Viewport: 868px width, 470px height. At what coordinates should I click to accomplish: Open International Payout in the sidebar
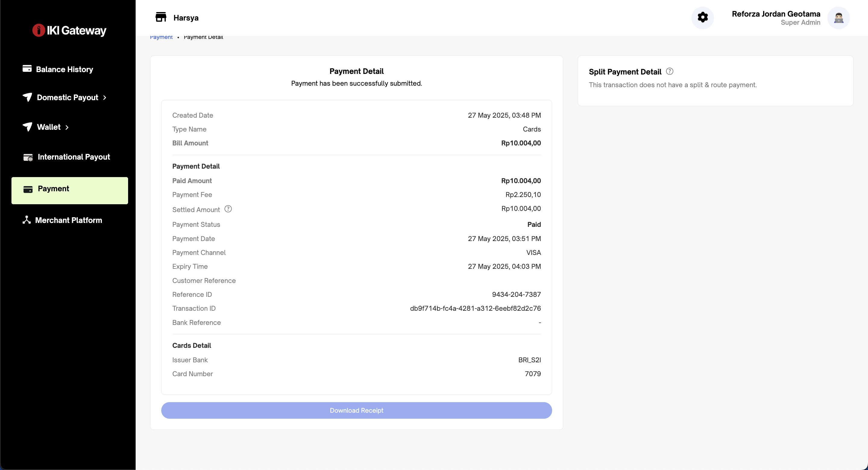point(74,157)
